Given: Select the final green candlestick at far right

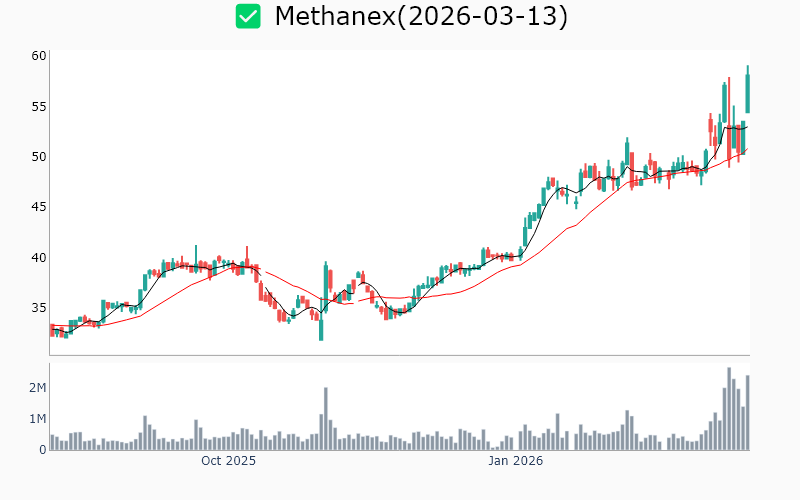Looking at the screenshot, I should click(747, 92).
